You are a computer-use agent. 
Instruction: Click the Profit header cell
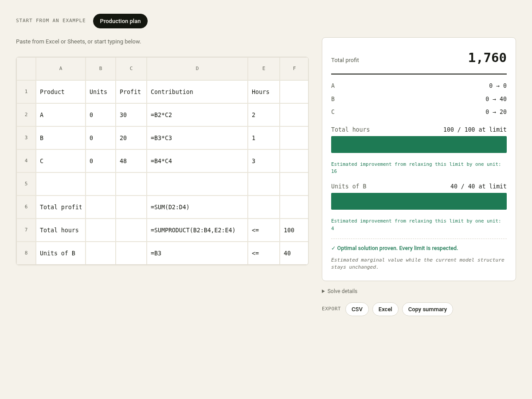[131, 92]
